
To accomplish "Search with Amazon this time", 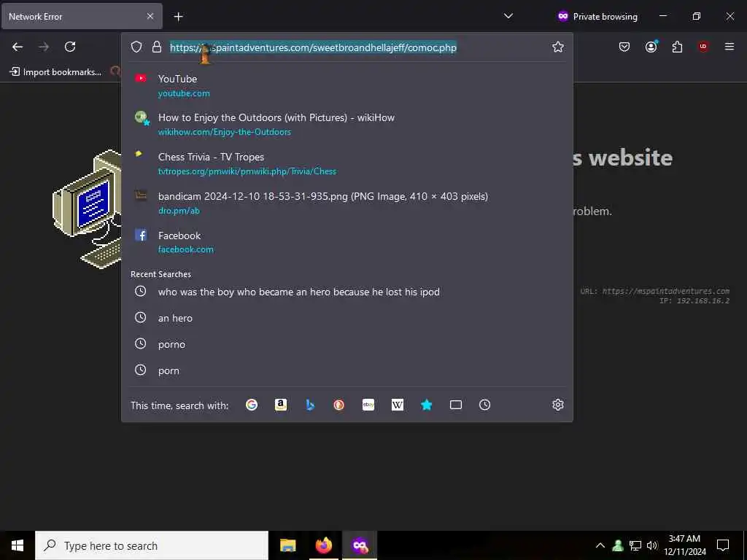I will click(x=281, y=405).
